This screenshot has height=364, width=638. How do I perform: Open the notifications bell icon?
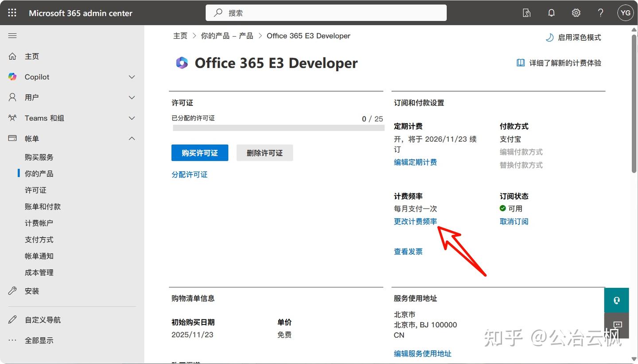click(551, 13)
